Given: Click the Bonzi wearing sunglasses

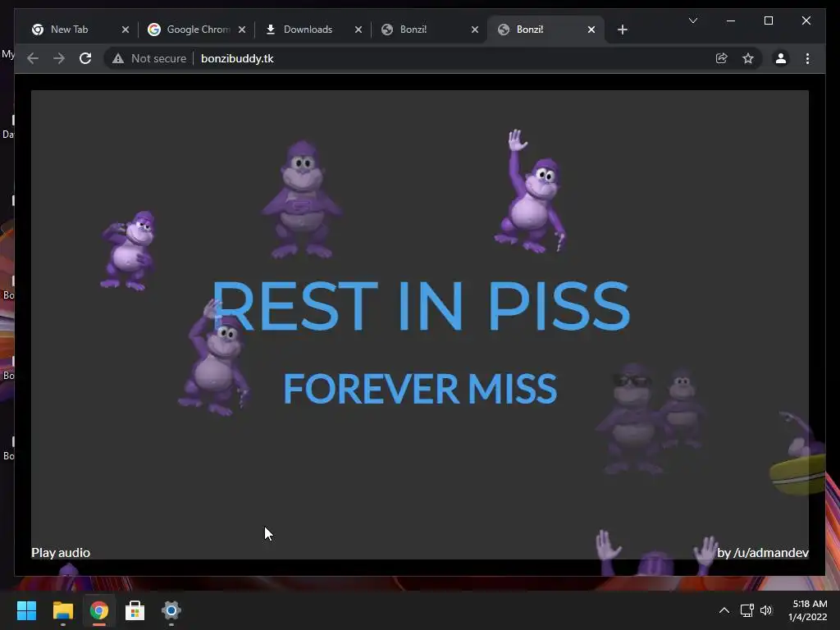Looking at the screenshot, I should pos(631,418).
